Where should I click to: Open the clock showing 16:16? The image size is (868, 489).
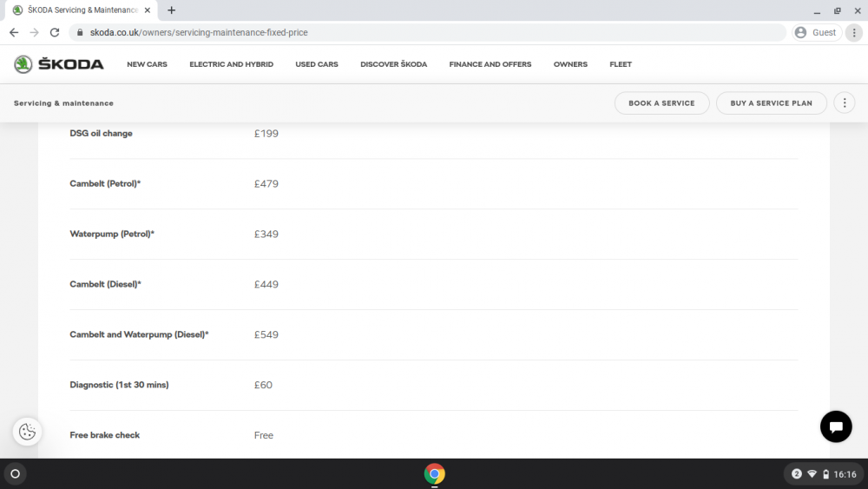(x=845, y=474)
